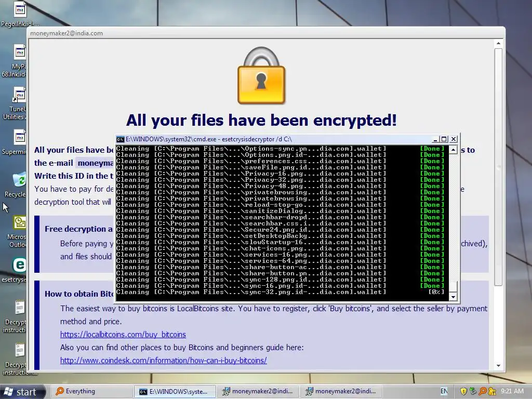
Task: Click ransom note scrollbar down arrow
Action: [x=498, y=366]
